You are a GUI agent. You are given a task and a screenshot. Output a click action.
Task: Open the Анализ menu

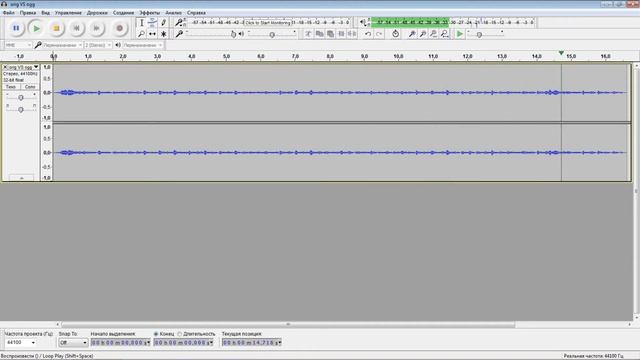tap(173, 13)
